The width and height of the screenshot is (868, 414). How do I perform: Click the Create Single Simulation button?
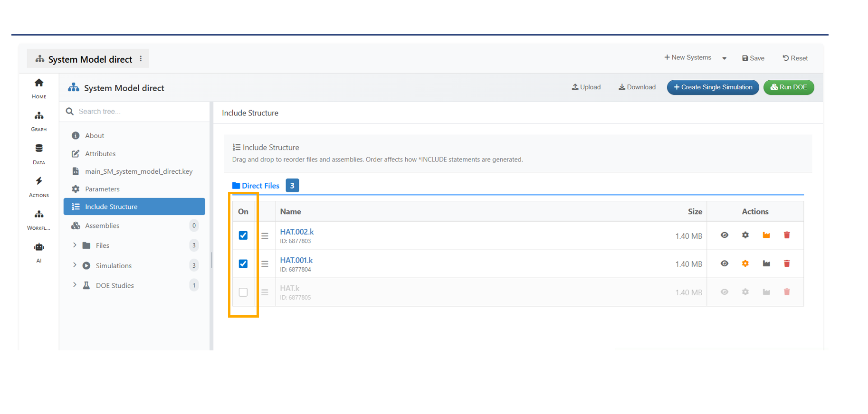(713, 87)
